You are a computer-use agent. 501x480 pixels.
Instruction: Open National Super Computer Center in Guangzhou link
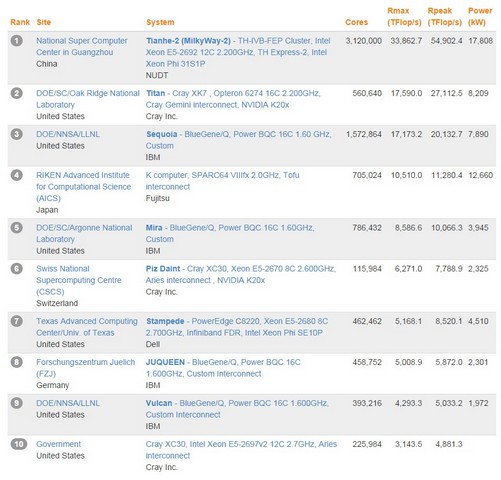click(x=82, y=46)
